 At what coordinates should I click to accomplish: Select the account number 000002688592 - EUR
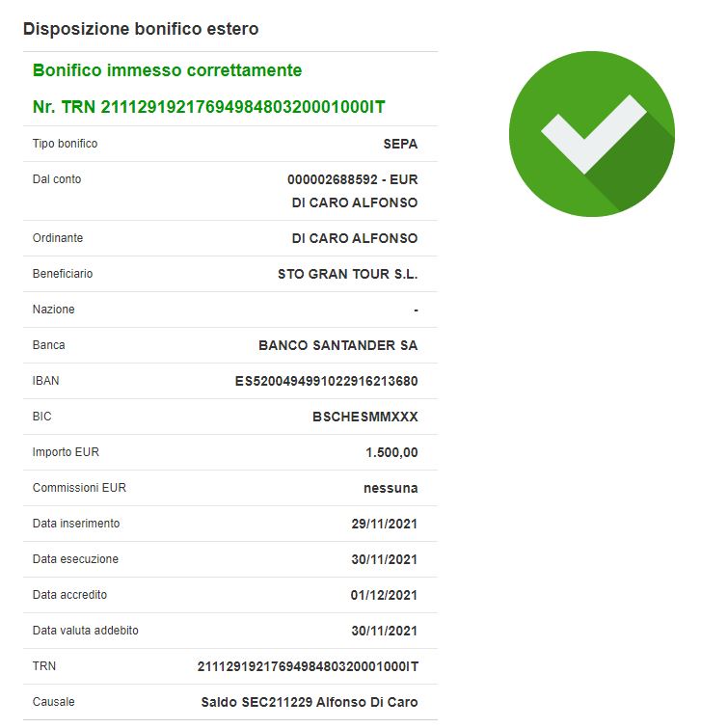(x=352, y=179)
